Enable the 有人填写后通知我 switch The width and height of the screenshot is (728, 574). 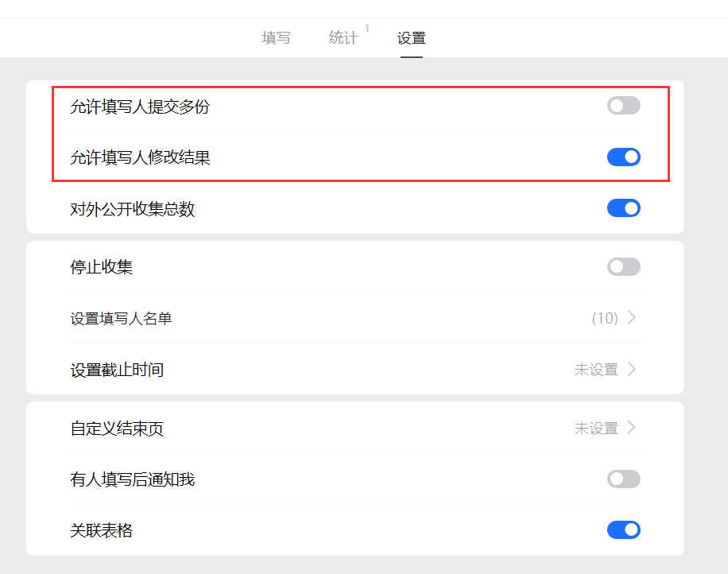pos(623,479)
